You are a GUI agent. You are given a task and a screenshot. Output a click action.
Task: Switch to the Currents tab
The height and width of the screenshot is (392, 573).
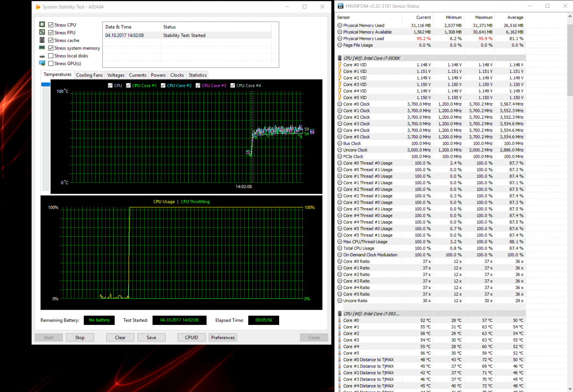(x=138, y=75)
